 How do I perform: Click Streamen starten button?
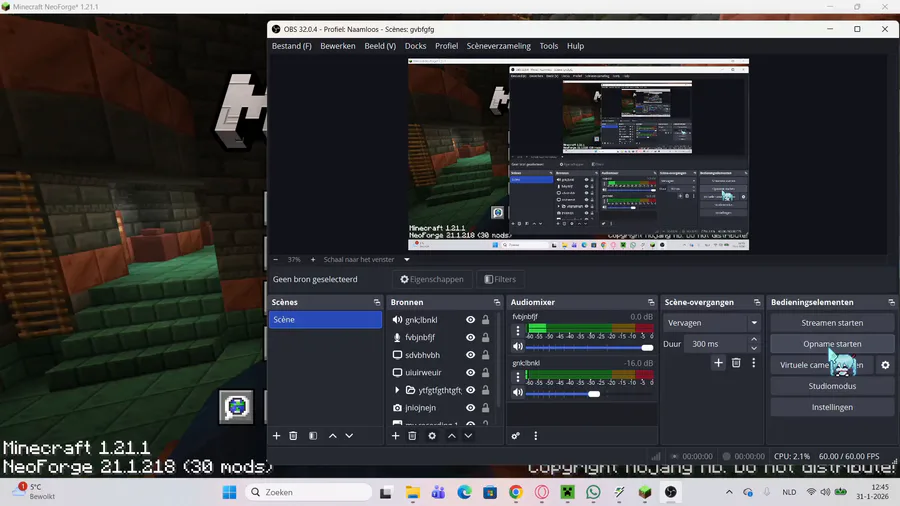[x=832, y=323]
